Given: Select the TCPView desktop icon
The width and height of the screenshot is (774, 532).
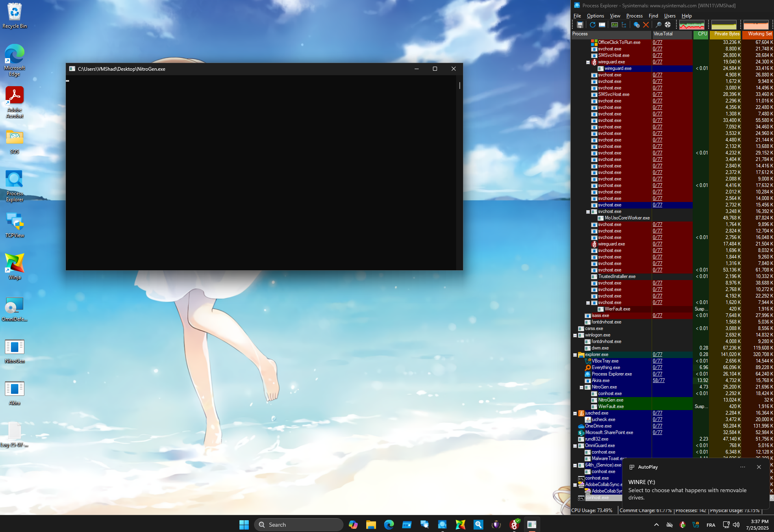Looking at the screenshot, I should click(15, 225).
